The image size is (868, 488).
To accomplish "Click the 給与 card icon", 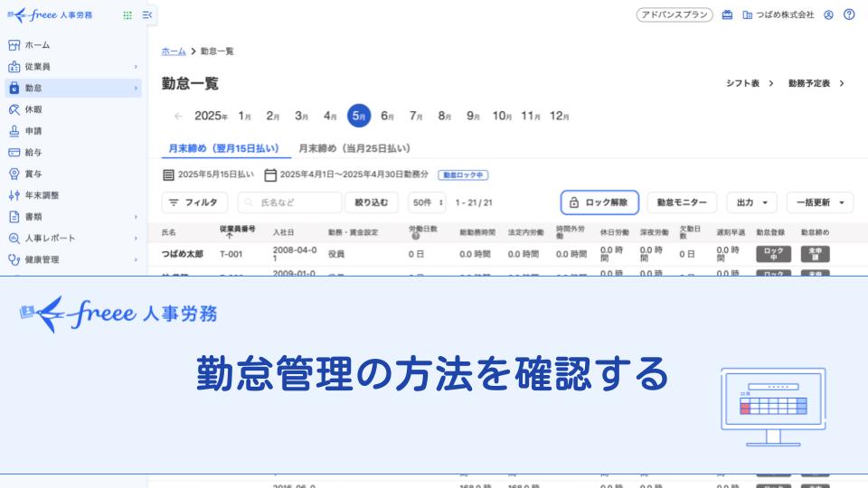I will point(14,153).
